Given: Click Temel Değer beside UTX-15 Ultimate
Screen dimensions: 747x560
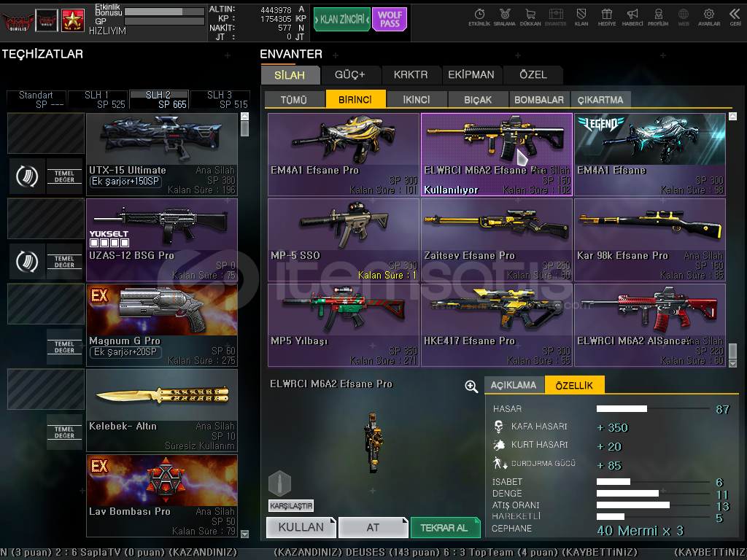Looking at the screenshot, I should click(x=64, y=176).
